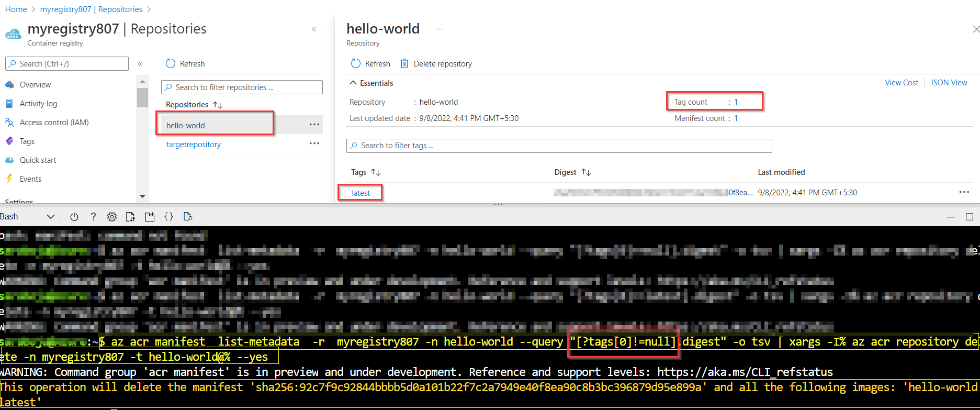The width and height of the screenshot is (980, 410).
Task: Collapse the Essentials section
Action: click(x=354, y=83)
